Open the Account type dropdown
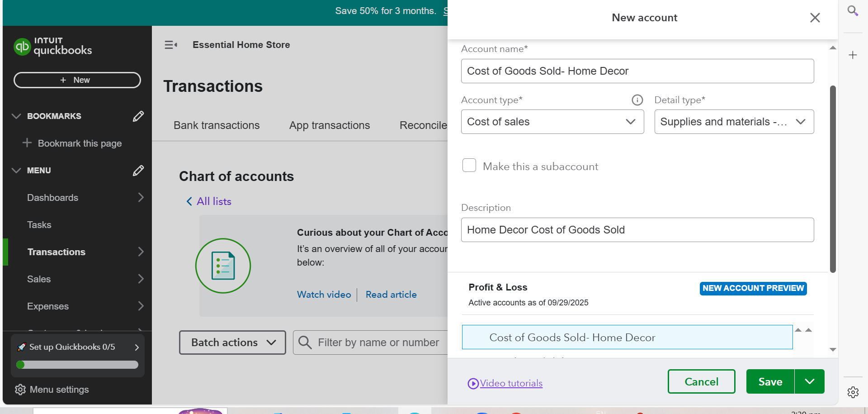This screenshot has width=868, height=414. 552,122
